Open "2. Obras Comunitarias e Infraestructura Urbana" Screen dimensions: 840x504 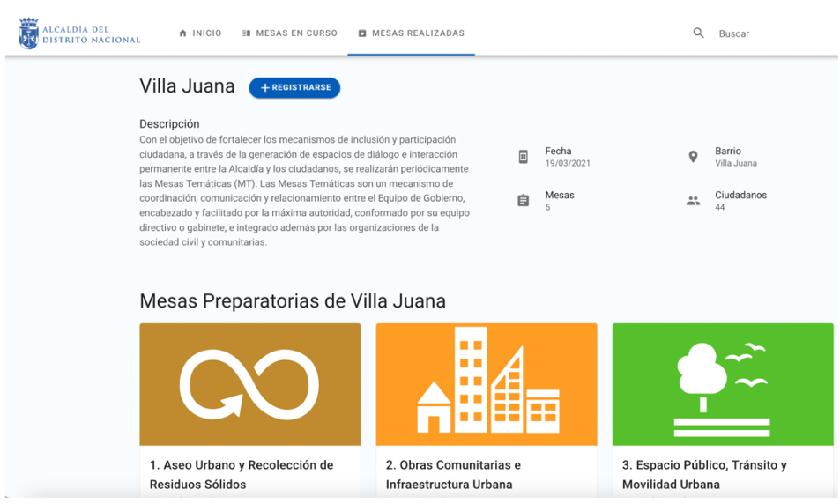[453, 475]
